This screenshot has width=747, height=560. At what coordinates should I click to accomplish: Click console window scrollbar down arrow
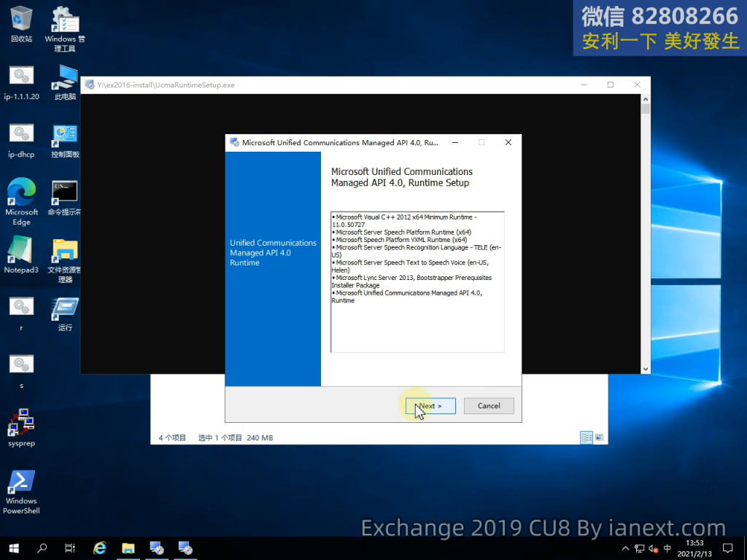646,369
